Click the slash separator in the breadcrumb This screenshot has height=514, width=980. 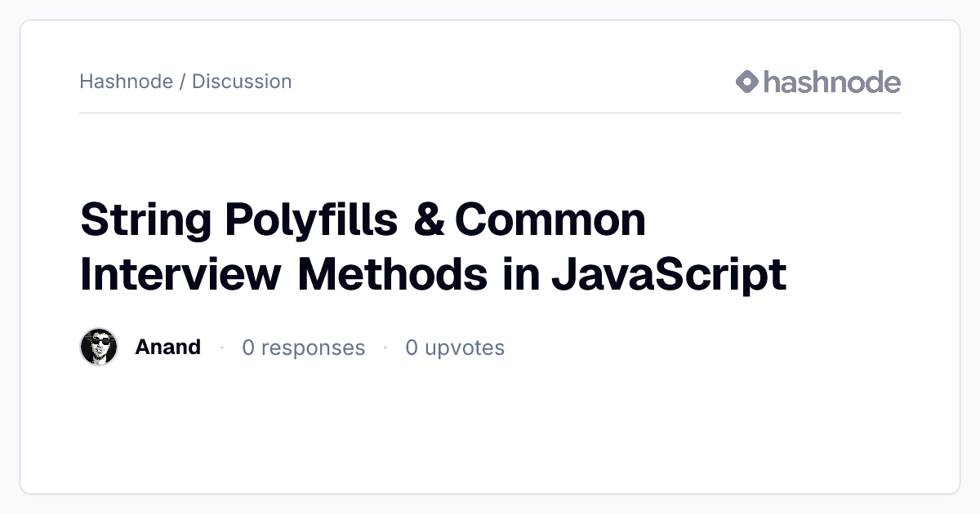point(182,82)
